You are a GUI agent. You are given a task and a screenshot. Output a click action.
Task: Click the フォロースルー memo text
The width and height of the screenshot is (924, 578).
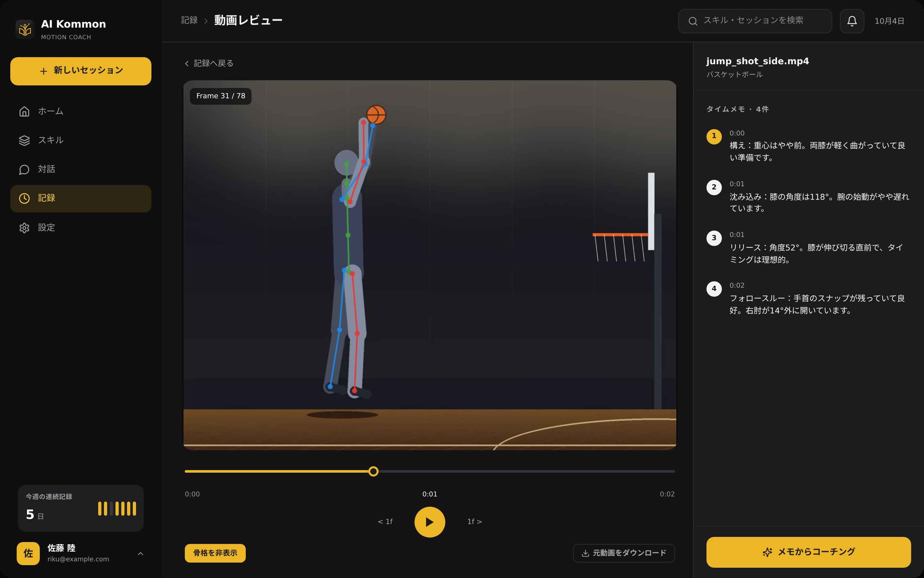tap(817, 304)
